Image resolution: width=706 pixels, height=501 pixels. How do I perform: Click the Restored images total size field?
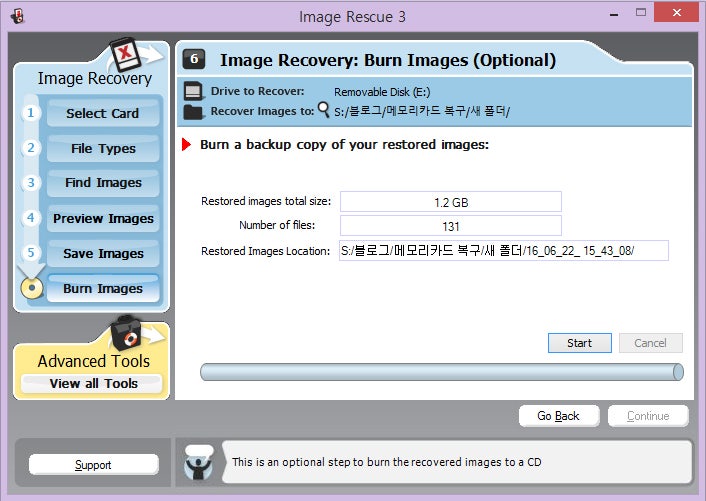(x=451, y=202)
